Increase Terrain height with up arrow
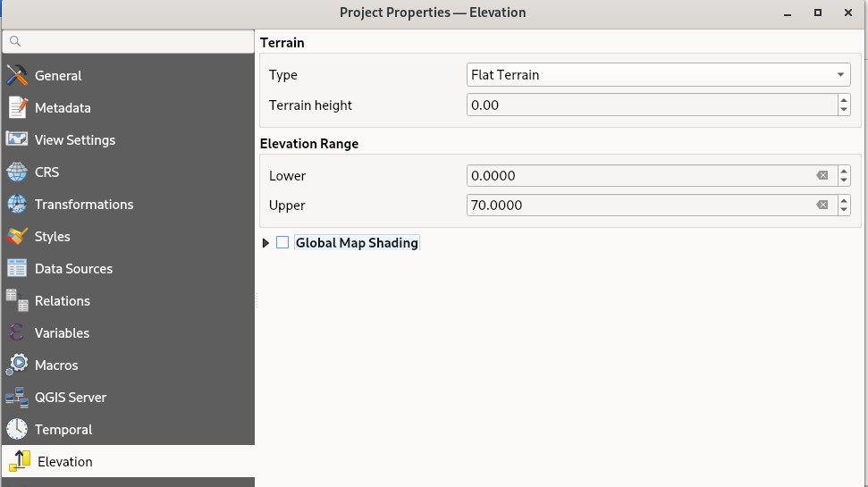Screen dimensions: 868x487 [x=844, y=100]
